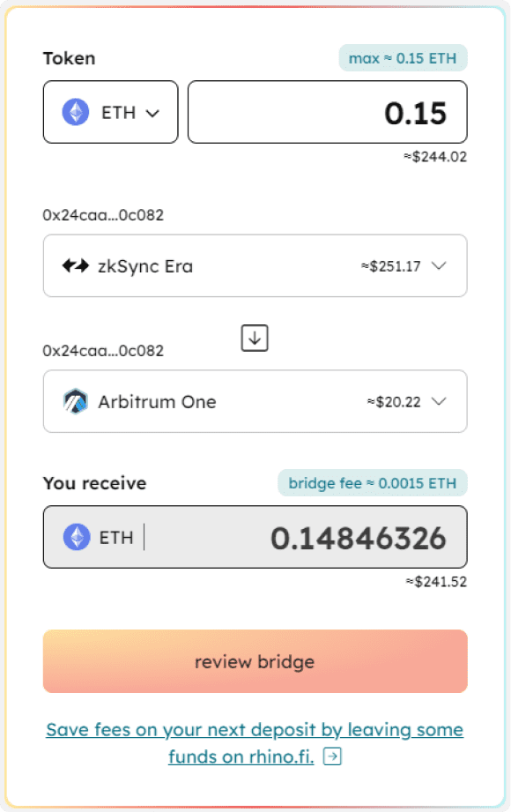
Task: Click the ≈$251.17 zkSync Era balance
Action: 391,266
